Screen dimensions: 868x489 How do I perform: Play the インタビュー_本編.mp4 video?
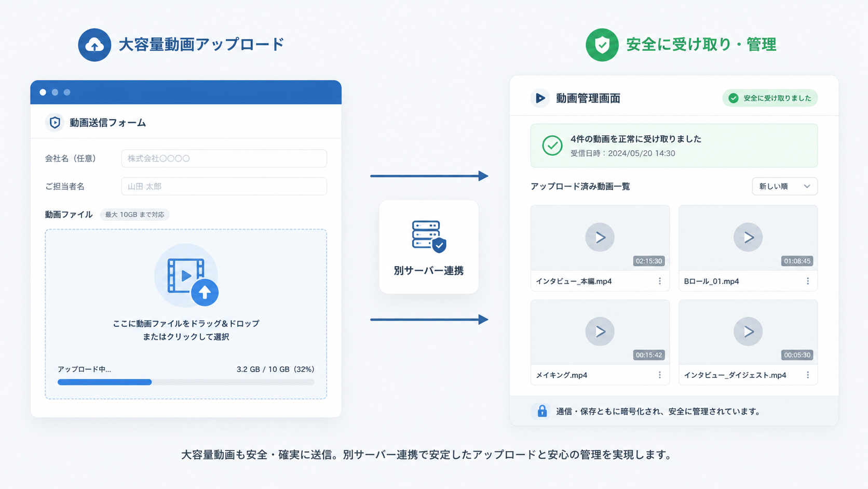tap(600, 237)
